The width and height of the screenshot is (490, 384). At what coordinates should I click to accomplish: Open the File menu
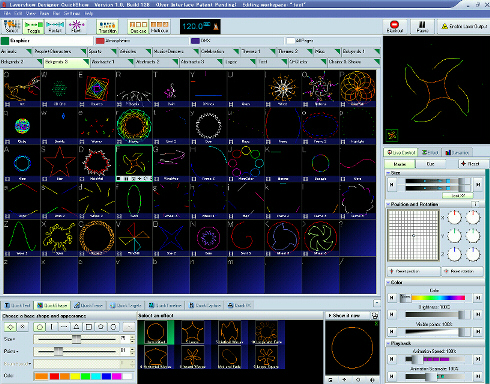(x=7, y=14)
